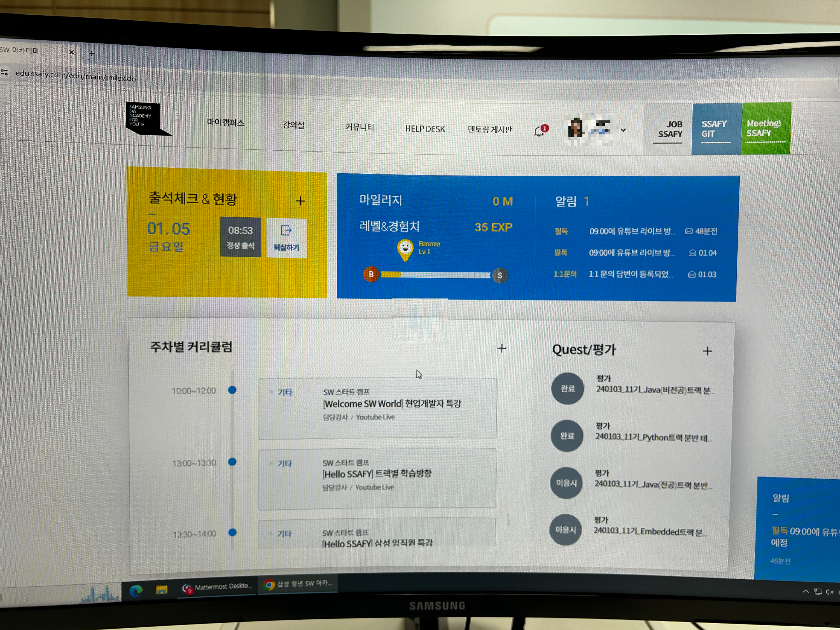
Task: Click the SSAFY GIT button
Action: coord(716,129)
